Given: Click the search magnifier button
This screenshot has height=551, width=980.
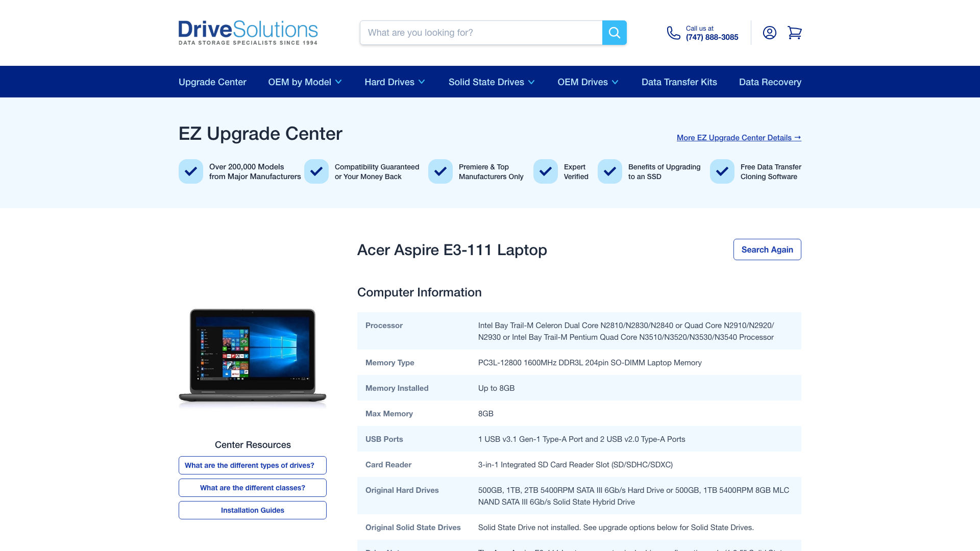Looking at the screenshot, I should click(x=615, y=33).
